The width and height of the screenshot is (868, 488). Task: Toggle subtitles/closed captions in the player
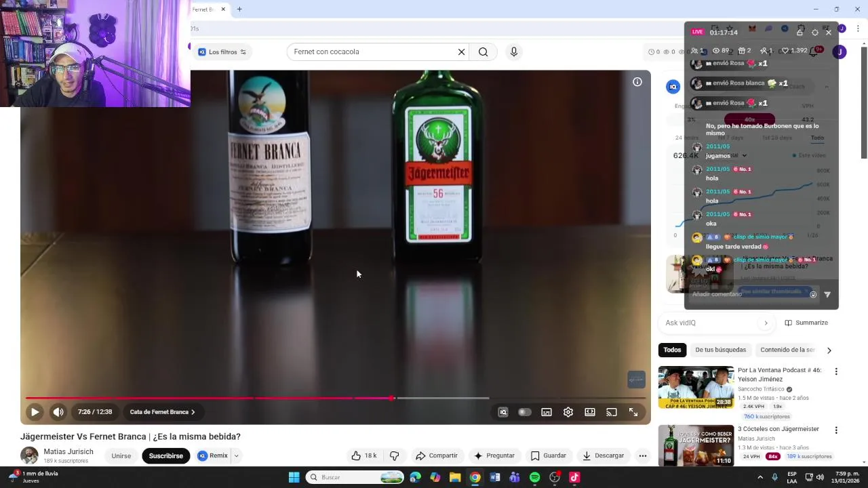pyautogui.click(x=547, y=412)
